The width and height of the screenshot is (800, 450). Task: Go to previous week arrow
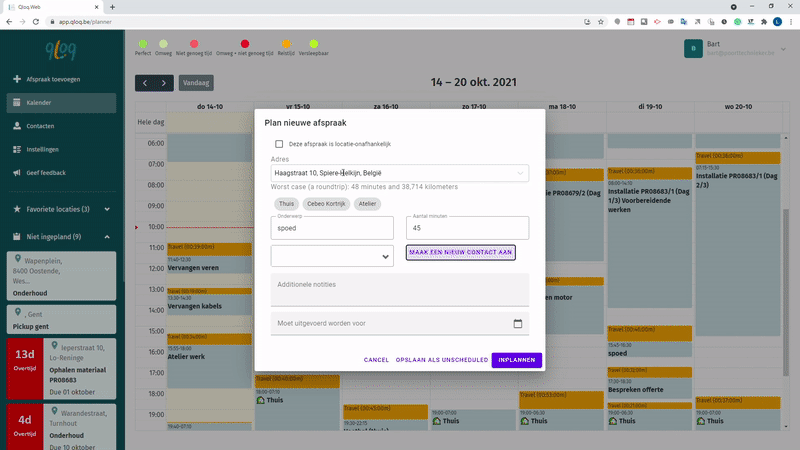click(146, 82)
